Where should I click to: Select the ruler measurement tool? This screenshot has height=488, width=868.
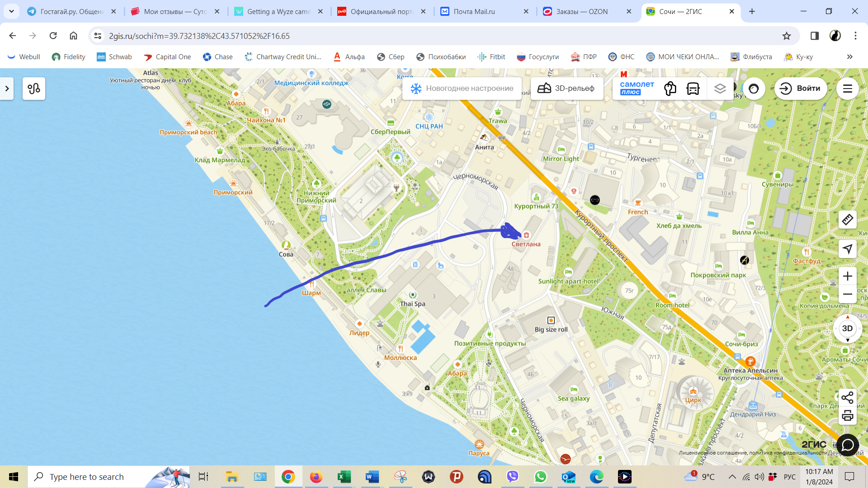click(847, 220)
